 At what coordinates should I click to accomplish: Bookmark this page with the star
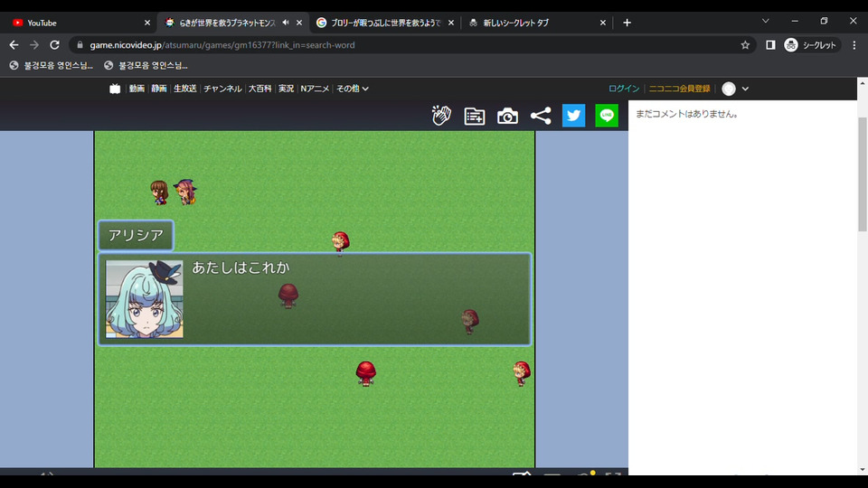click(745, 45)
